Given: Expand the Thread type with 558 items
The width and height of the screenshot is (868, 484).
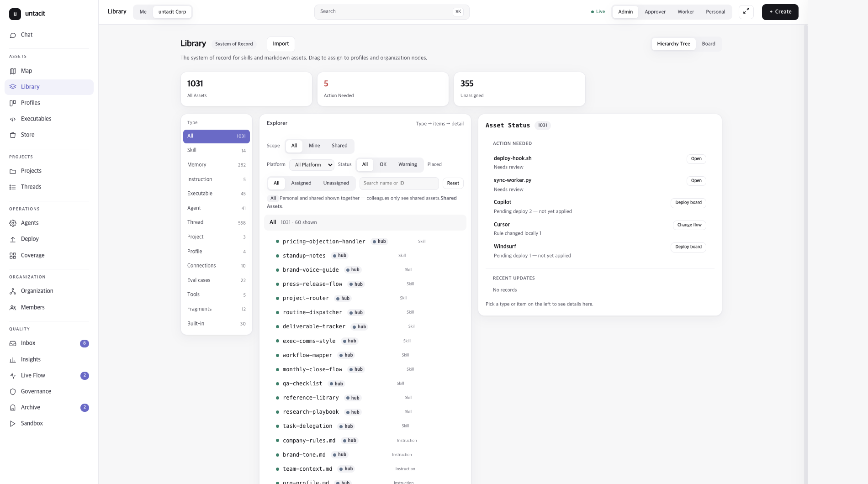Looking at the screenshot, I should click(217, 222).
